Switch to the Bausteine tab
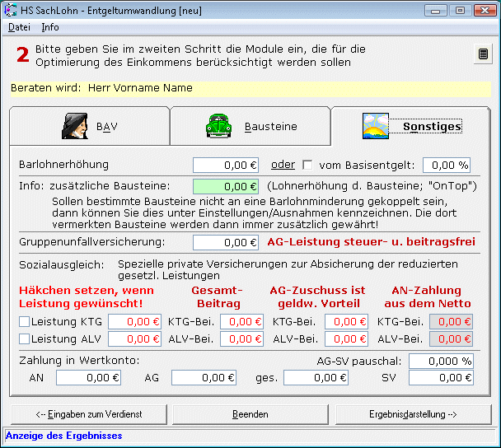Screen dimensions: 501x448 point(250,126)
